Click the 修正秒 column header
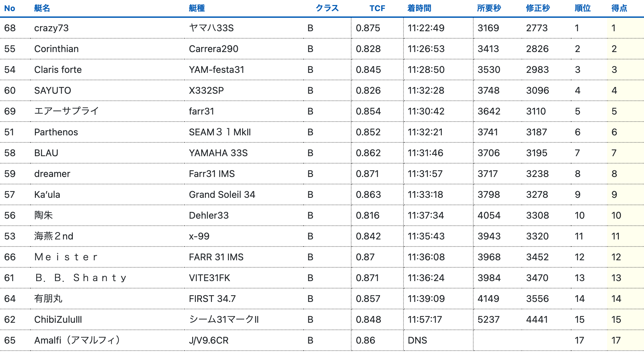The image size is (644, 356). [x=538, y=8]
